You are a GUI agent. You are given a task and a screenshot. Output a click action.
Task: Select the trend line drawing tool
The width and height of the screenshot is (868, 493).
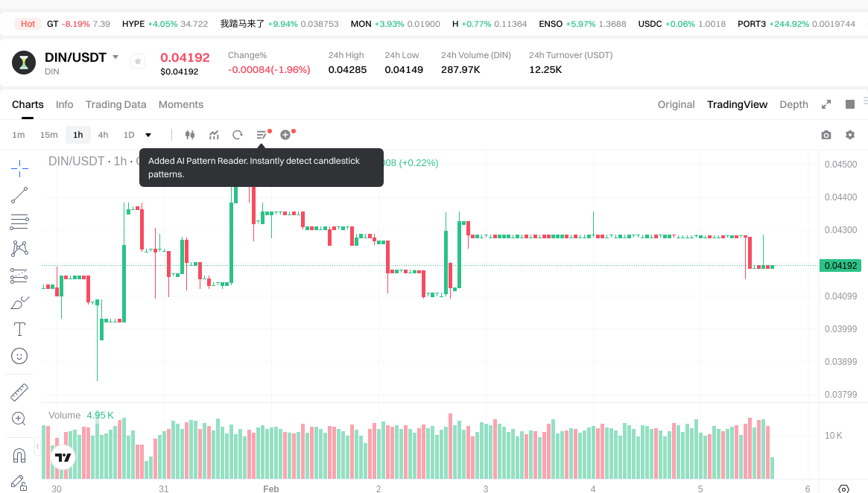[19, 195]
